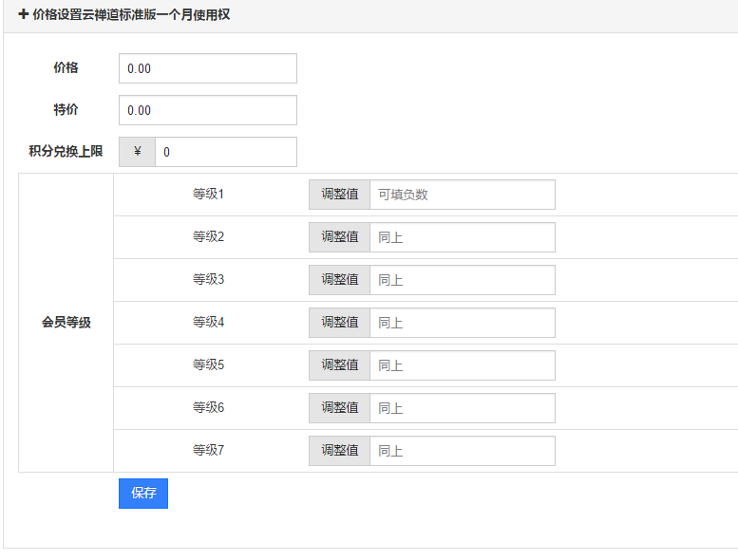
Task: Click the 等级1 adjustment value field
Action: 462,195
